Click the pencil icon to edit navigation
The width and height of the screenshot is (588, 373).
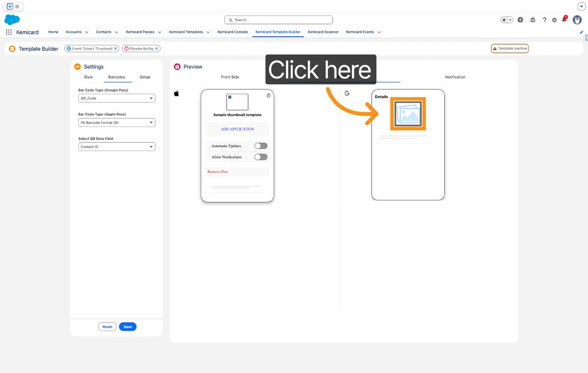[582, 32]
